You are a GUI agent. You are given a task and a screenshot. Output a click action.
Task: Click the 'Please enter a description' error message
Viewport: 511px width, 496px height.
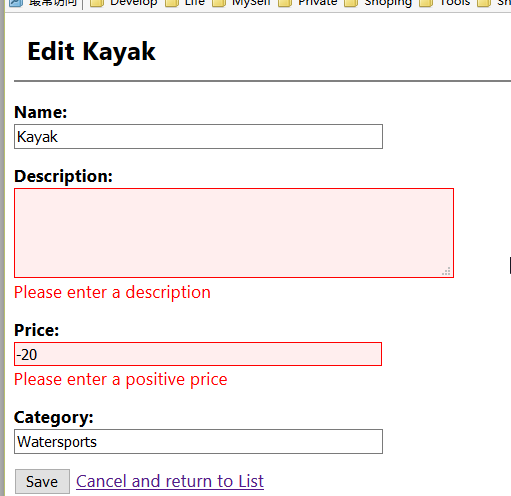[x=112, y=292]
